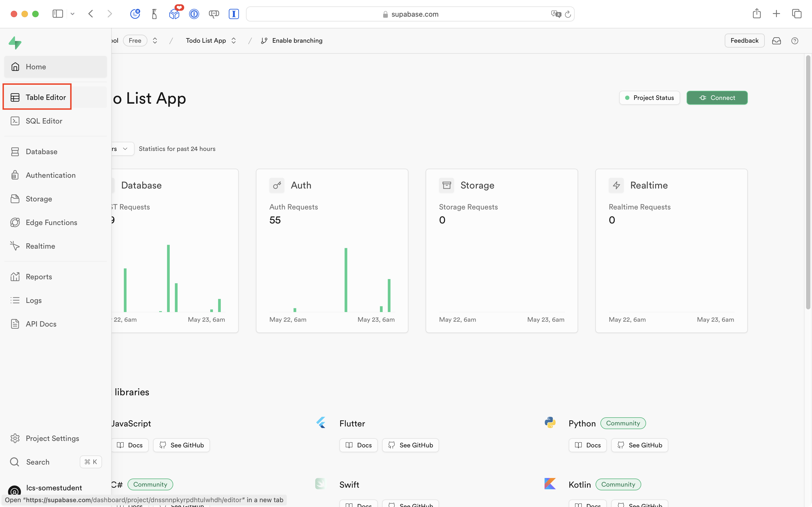The height and width of the screenshot is (507, 812).
Task: Expand the Todo List App project switcher
Action: tap(234, 41)
